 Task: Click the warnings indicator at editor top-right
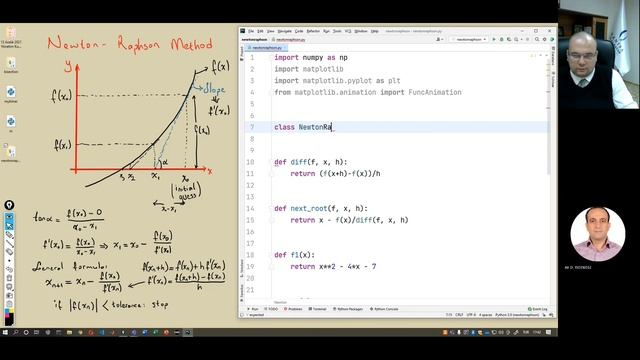coord(533,55)
